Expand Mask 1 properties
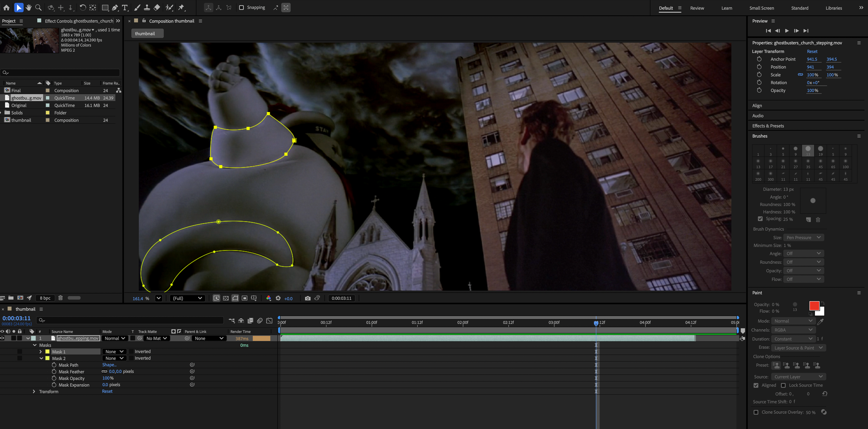 [x=41, y=352]
